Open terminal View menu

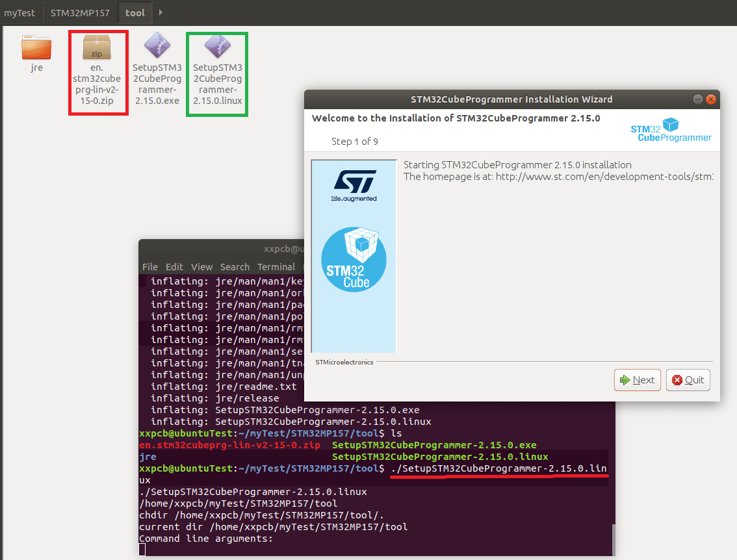pos(201,267)
